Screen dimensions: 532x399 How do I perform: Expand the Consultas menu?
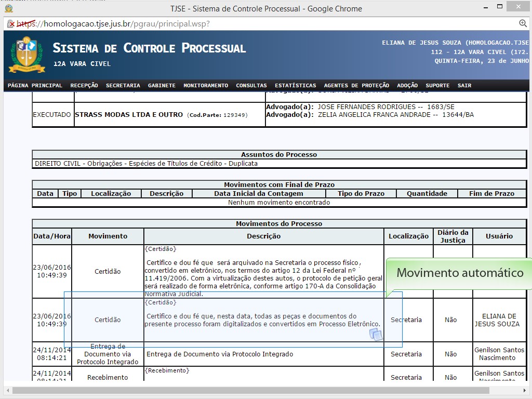pos(251,85)
